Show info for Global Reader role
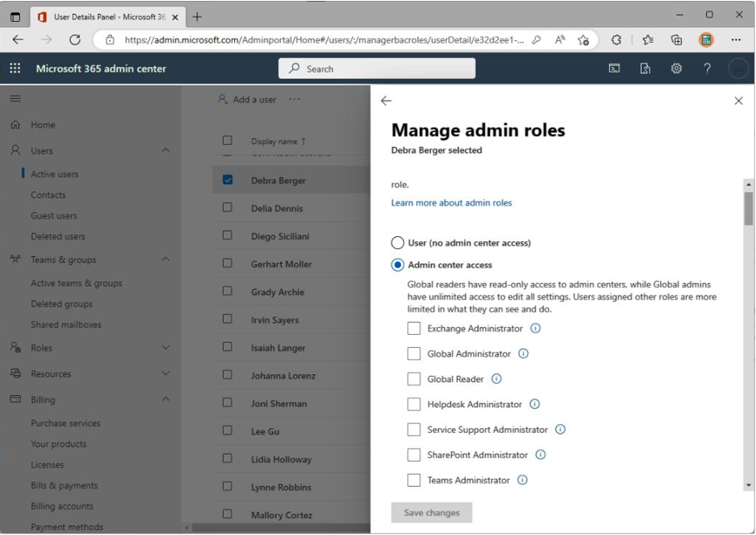 point(496,379)
